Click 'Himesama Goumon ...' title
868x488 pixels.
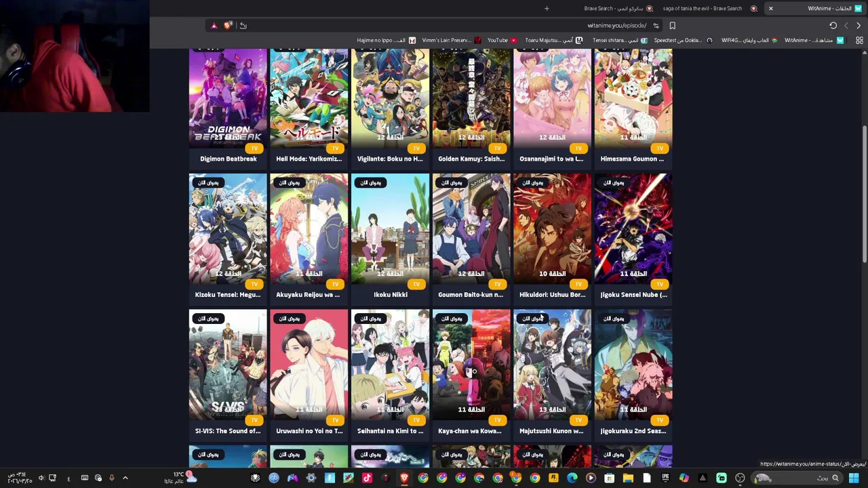(632, 159)
